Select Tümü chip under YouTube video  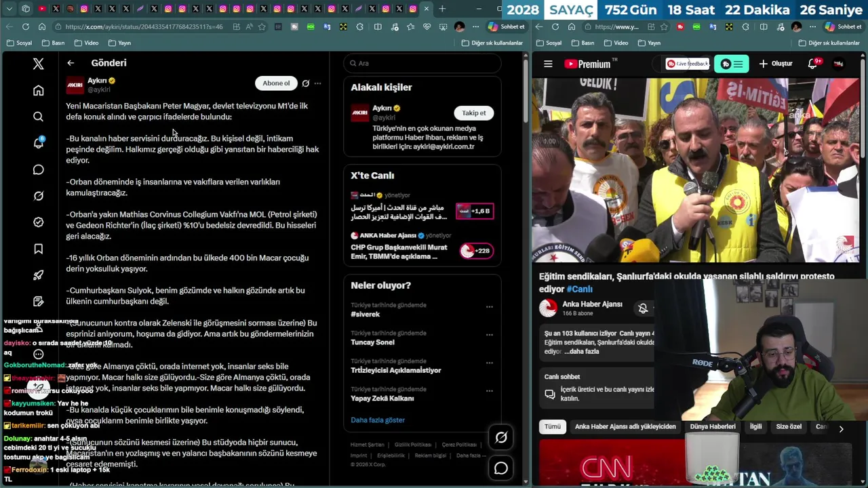[x=553, y=426]
